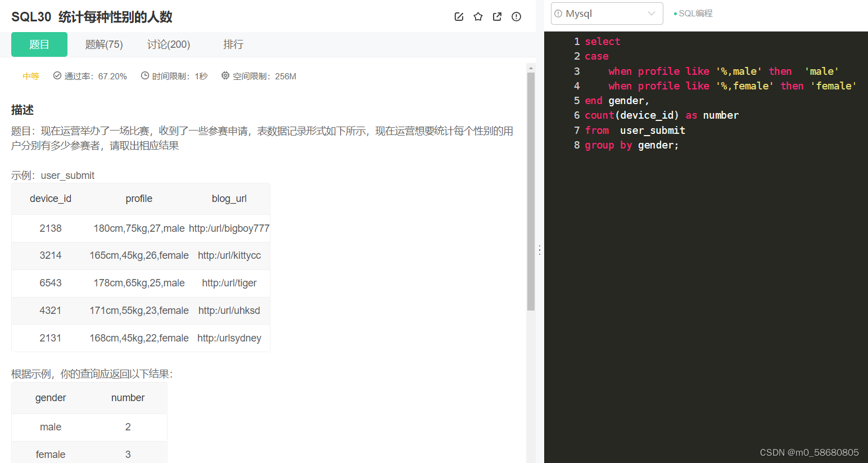Click cell 178cm,65kg,25,male
868x463 pixels.
pyautogui.click(x=139, y=283)
